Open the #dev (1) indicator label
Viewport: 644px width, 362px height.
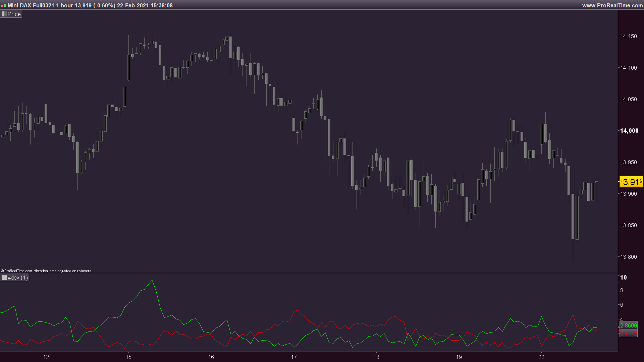[x=18, y=278]
